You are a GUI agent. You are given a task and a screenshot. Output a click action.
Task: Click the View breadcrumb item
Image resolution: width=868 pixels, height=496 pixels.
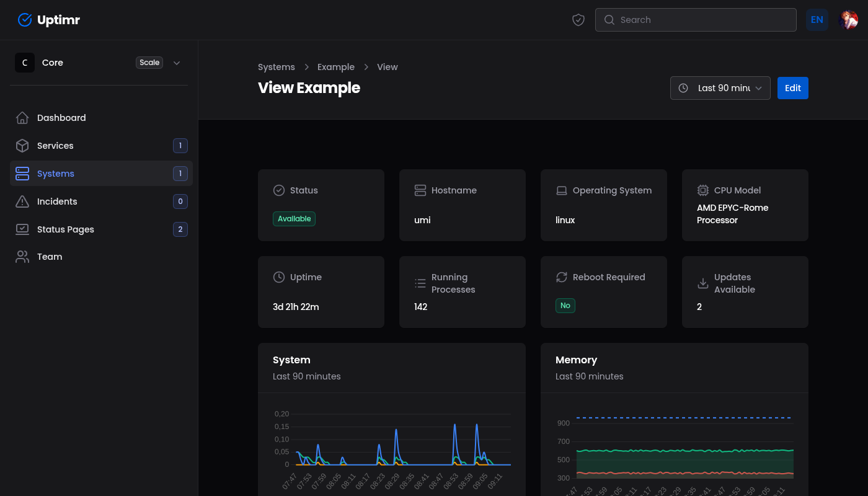(x=387, y=67)
